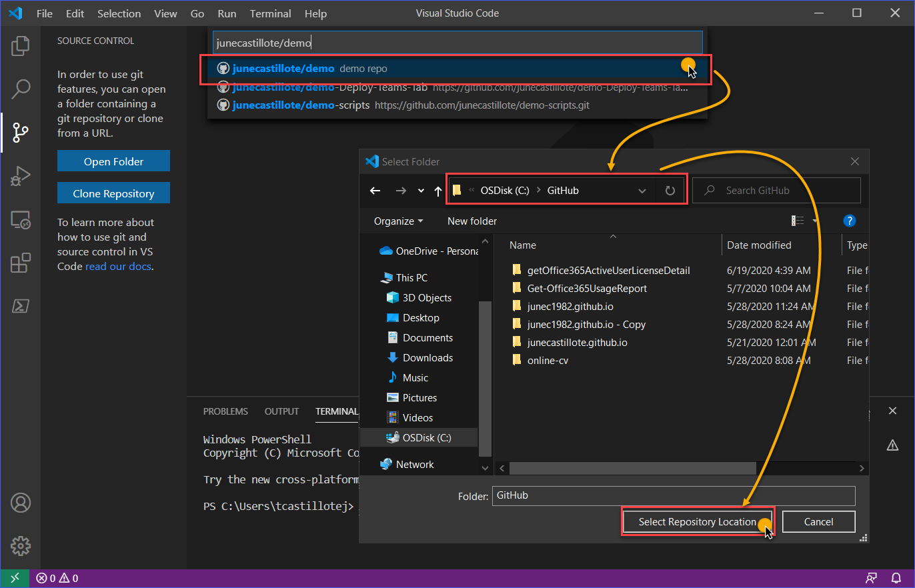Image resolution: width=915 pixels, height=588 pixels.
Task: Click the Select Repository Location button
Action: tap(697, 521)
